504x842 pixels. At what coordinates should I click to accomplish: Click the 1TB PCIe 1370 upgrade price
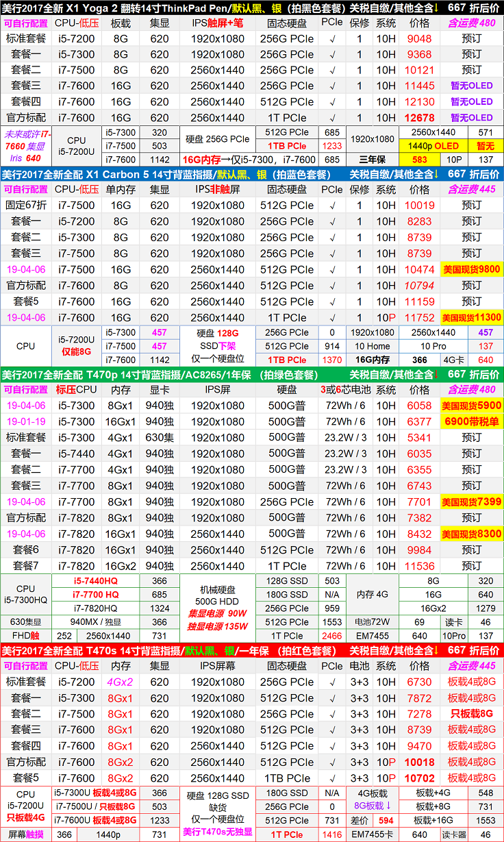331,360
